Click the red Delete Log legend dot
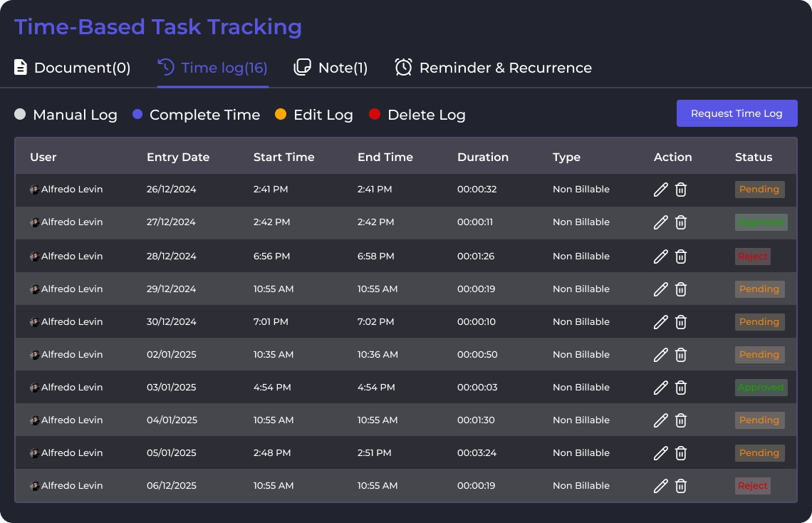This screenshot has width=812, height=523. coord(375,115)
